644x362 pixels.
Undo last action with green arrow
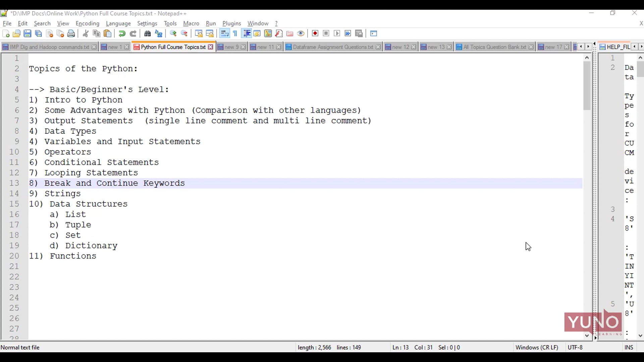tap(122, 34)
